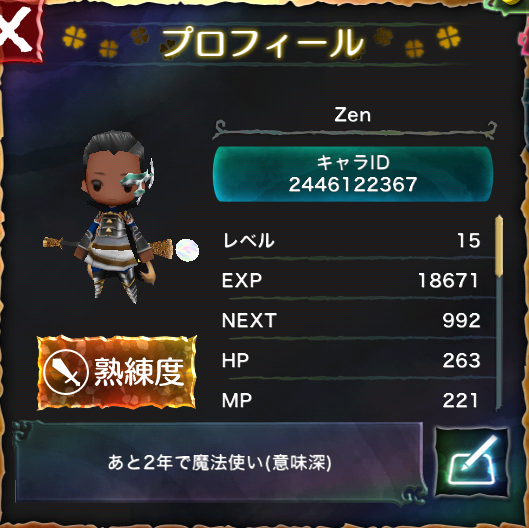Click the edit comment pencil icon
Screen dimensions: 529x528
point(472,462)
